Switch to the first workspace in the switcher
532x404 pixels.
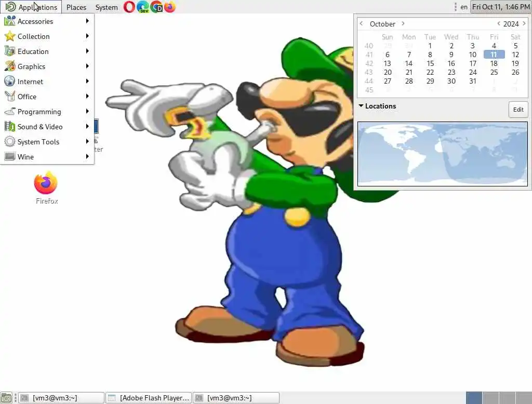(x=474, y=398)
